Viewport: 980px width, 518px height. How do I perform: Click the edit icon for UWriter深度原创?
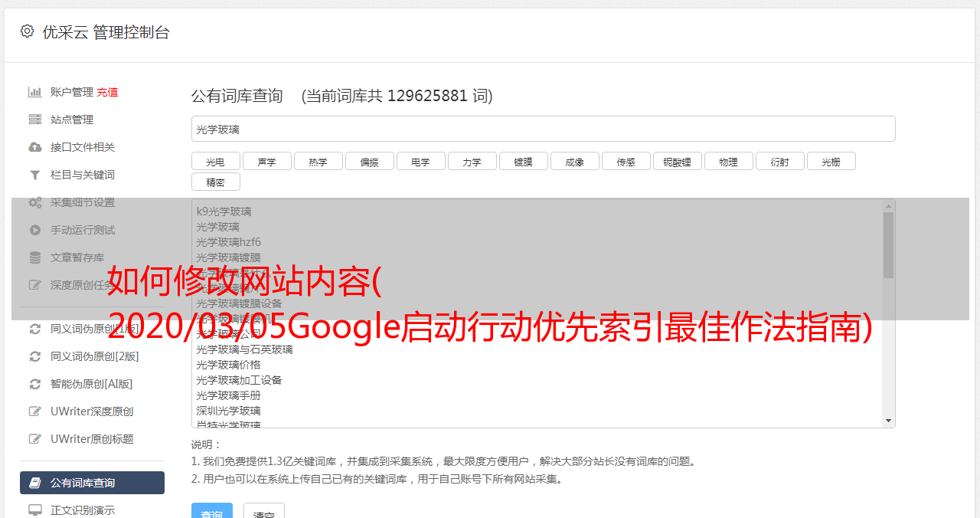coord(34,411)
